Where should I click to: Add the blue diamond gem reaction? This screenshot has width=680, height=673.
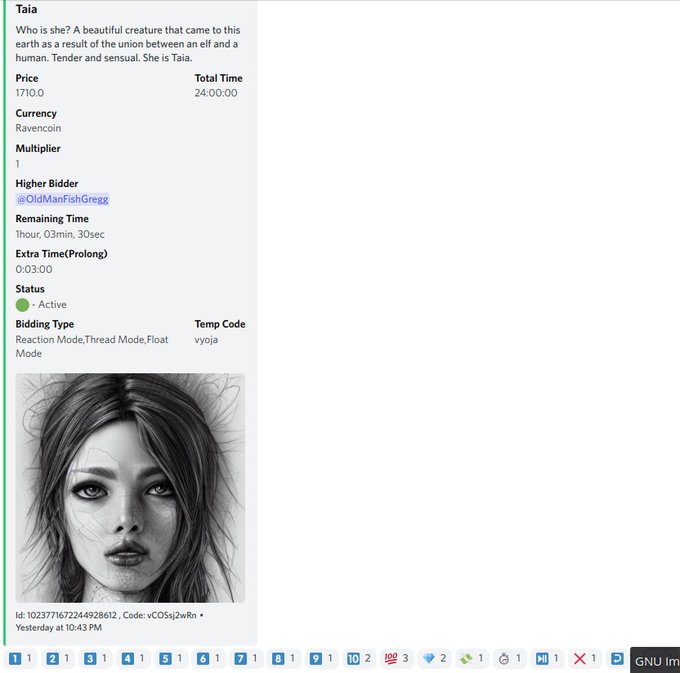coord(435,659)
